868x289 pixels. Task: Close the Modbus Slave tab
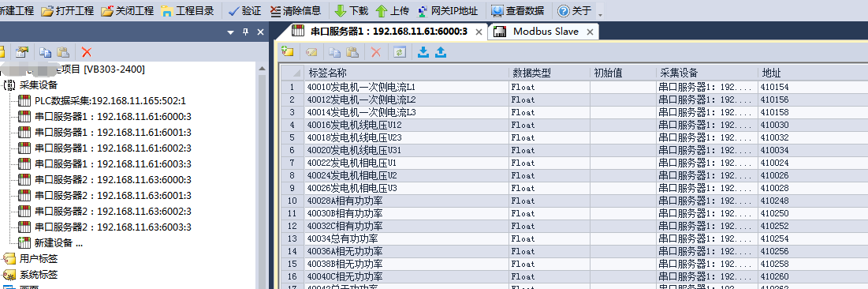click(590, 32)
